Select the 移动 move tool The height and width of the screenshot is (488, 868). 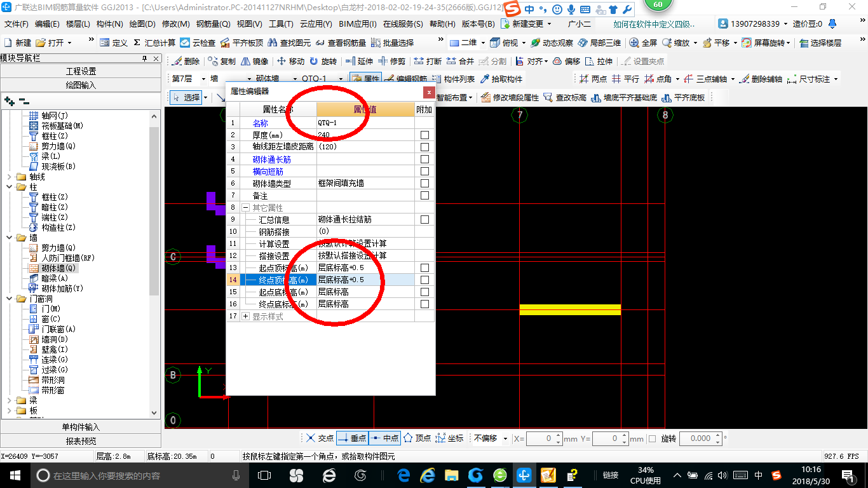290,61
